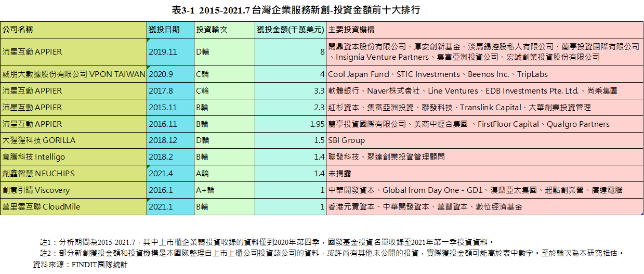Click the 意騰科技 Intelligo cell
Viewport: 644px width, 274px height.
pyautogui.click(x=74, y=157)
